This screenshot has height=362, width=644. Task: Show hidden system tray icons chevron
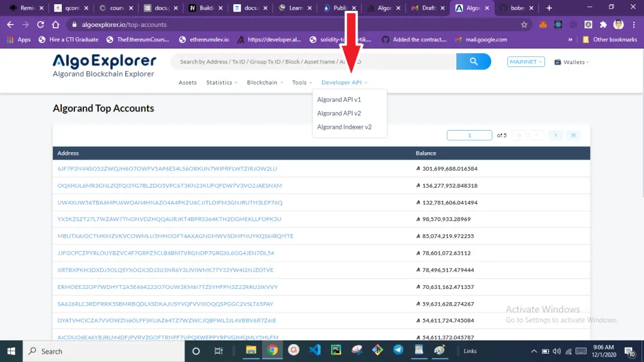point(534,351)
